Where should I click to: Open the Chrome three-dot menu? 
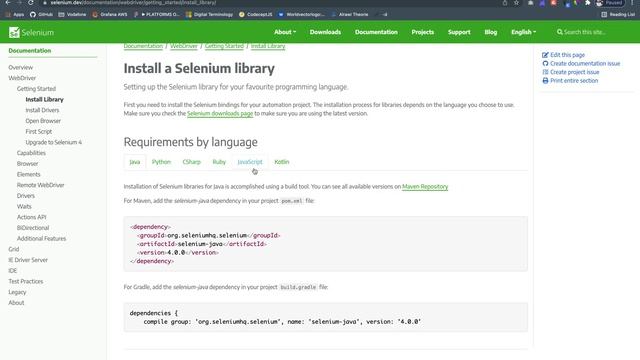632,2
